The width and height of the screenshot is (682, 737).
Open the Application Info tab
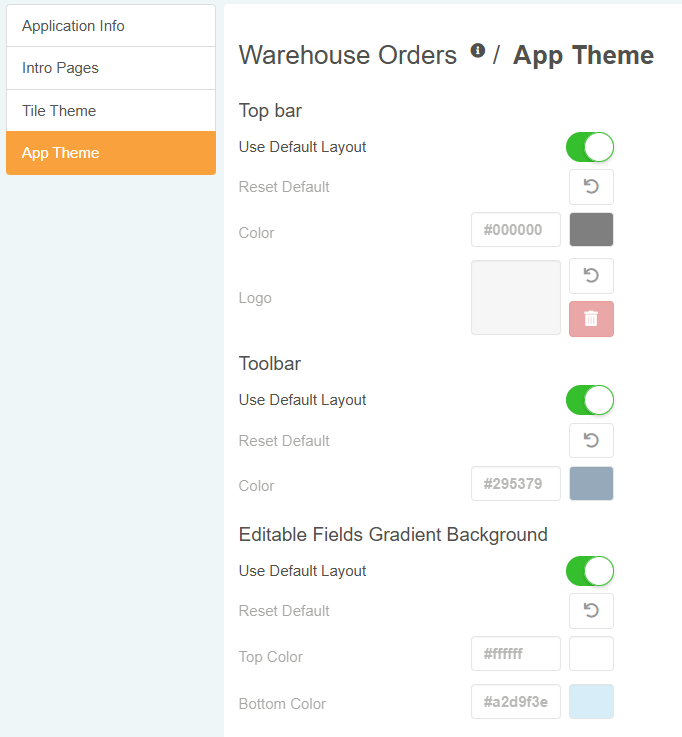point(110,26)
